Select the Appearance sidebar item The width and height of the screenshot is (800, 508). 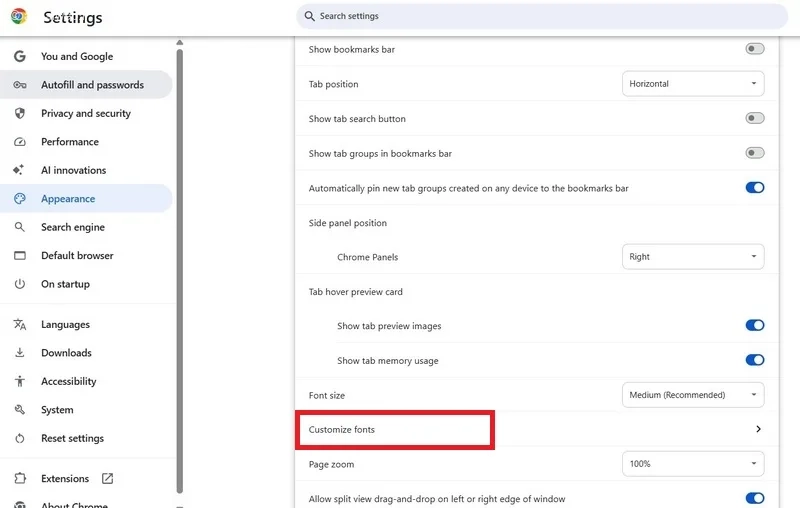[87, 198]
